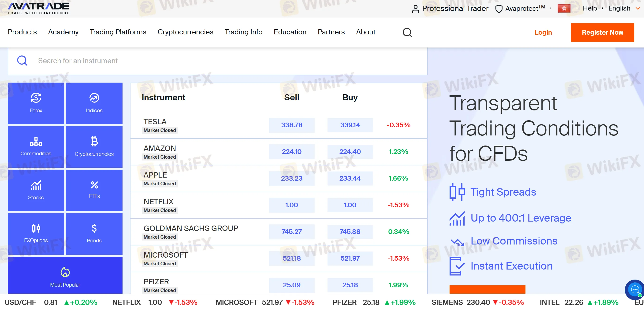644x310 pixels.
Task: Open the Forex instrument category
Action: 36,103
